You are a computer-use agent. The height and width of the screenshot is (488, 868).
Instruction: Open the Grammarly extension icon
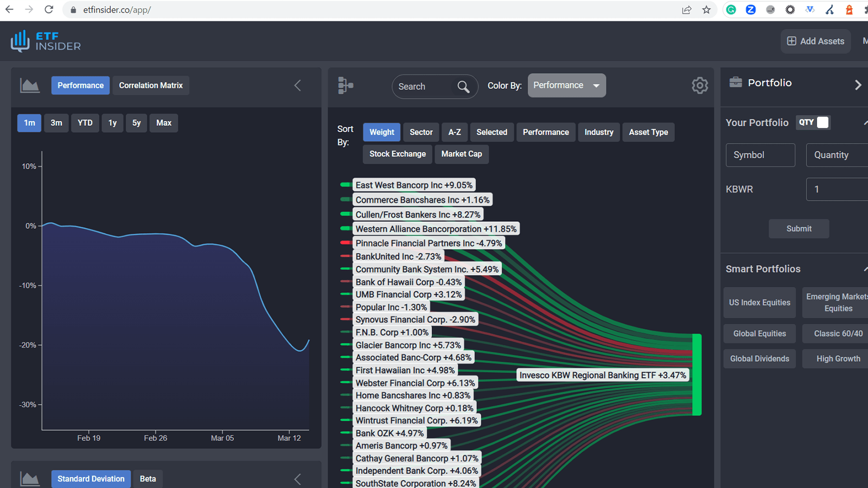(x=731, y=10)
